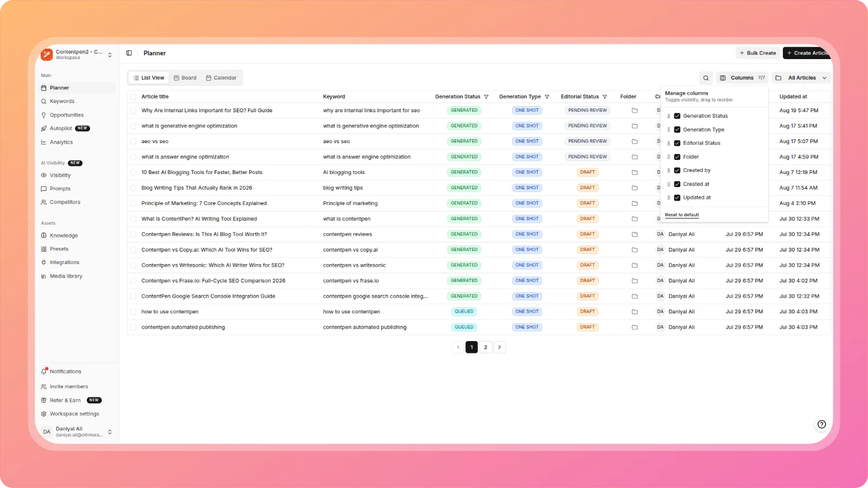This screenshot has height=488, width=868.
Task: Uncheck Created at column visibility
Action: point(677,184)
